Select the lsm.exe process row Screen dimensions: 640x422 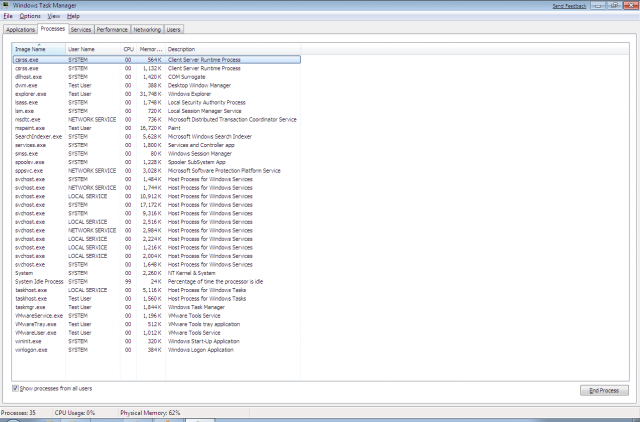[x=157, y=111]
